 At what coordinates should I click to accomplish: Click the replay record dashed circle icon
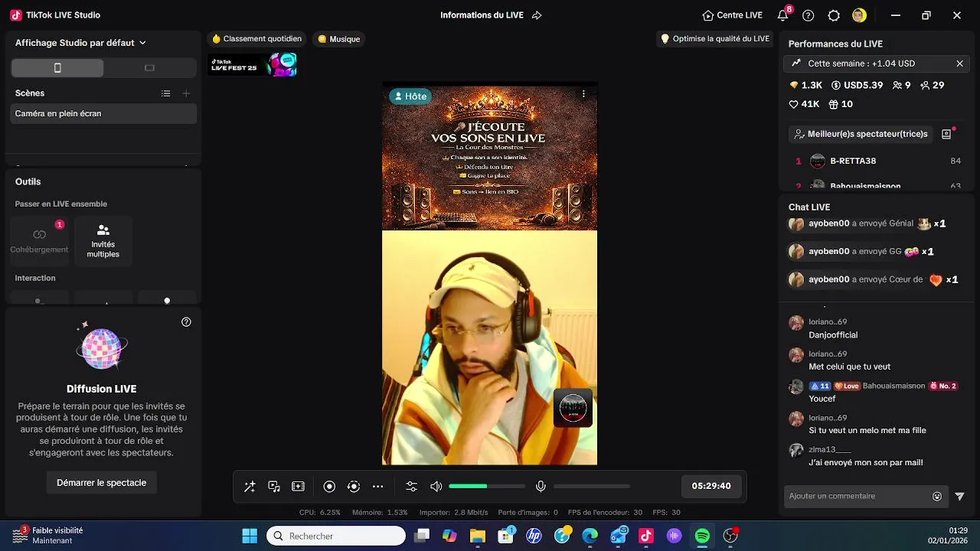[x=354, y=487]
